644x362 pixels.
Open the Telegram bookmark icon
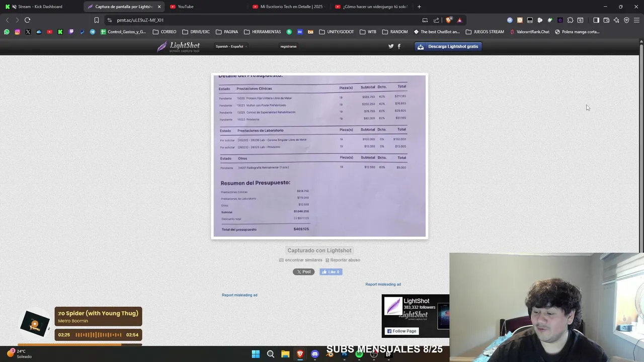[x=93, y=32]
